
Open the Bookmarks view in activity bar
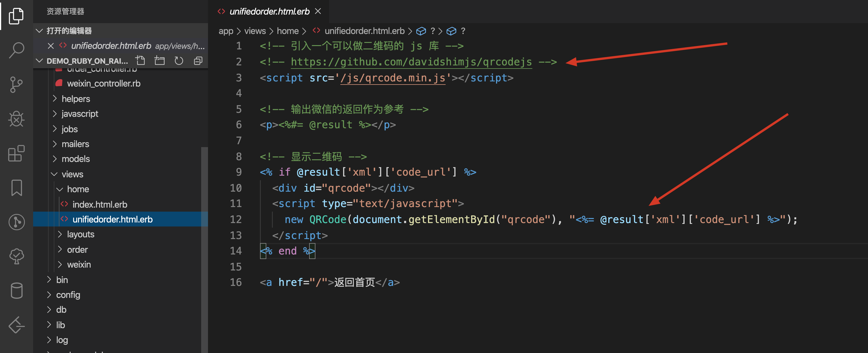point(16,188)
